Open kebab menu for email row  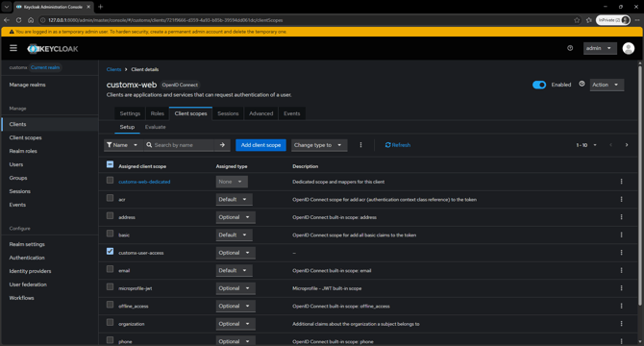pyautogui.click(x=621, y=270)
